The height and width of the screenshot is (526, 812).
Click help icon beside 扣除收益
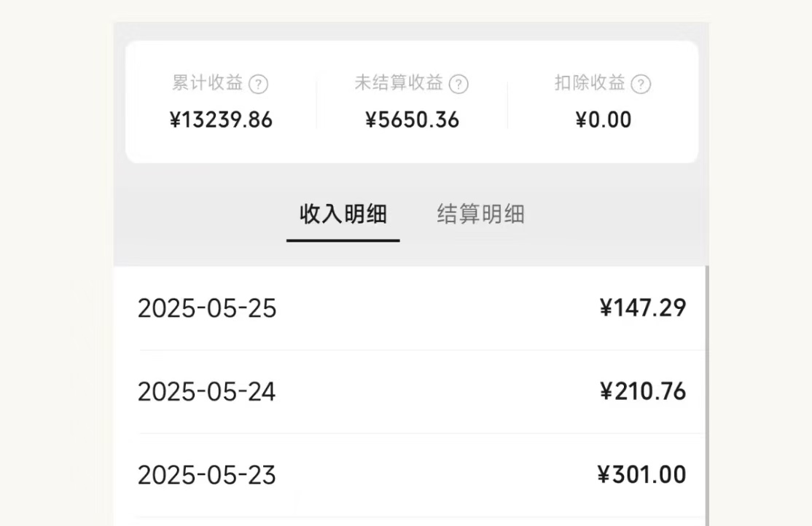coord(641,85)
